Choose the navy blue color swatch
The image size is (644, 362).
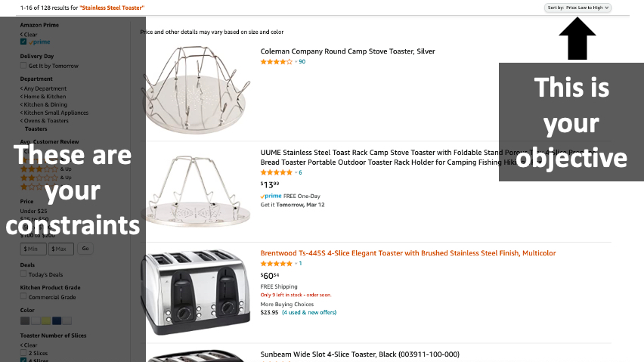click(x=57, y=320)
